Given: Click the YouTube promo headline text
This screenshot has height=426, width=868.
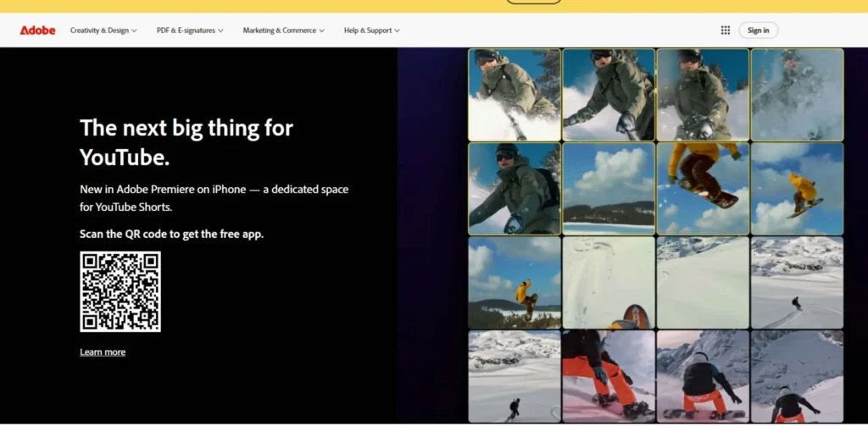Looking at the screenshot, I should [186, 142].
